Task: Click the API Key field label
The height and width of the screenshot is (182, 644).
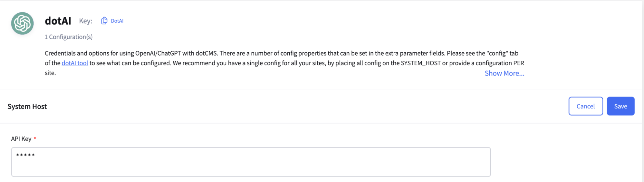Action: pyautogui.click(x=21, y=139)
